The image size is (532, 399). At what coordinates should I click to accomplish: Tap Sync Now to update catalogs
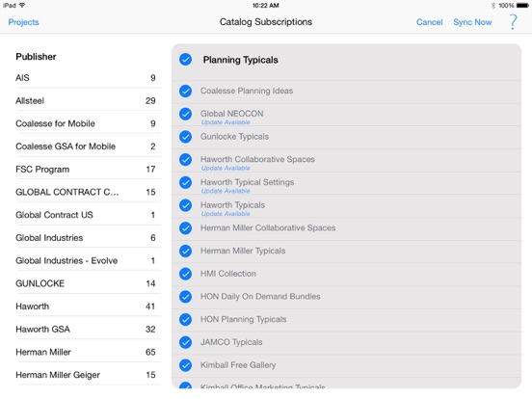click(472, 22)
